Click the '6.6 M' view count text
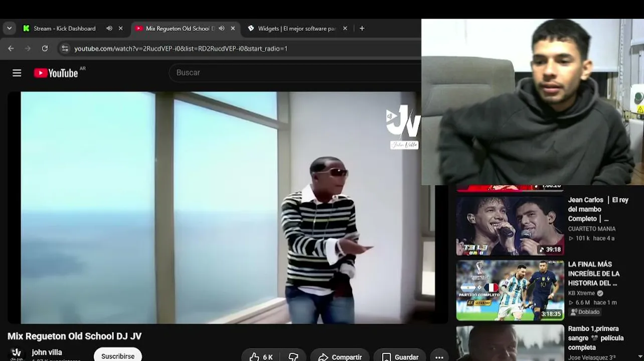The height and width of the screenshot is (361, 644). pos(582,302)
